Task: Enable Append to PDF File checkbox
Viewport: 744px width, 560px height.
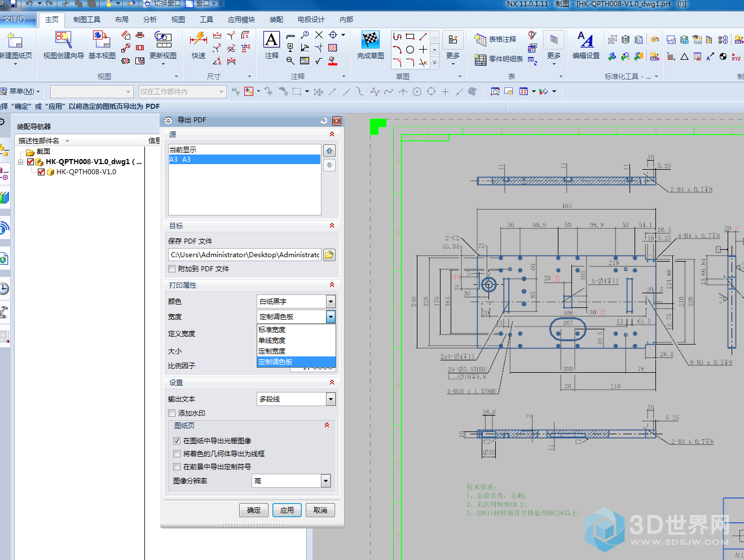Action: [172, 269]
